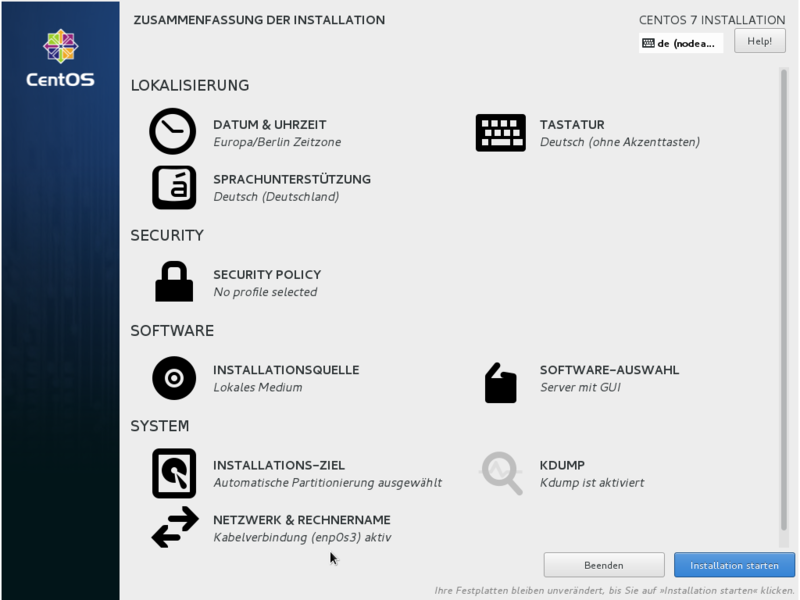Screen dimensions: 800x600
Task: Click 'Lokales Medium' text
Action: [258, 387]
